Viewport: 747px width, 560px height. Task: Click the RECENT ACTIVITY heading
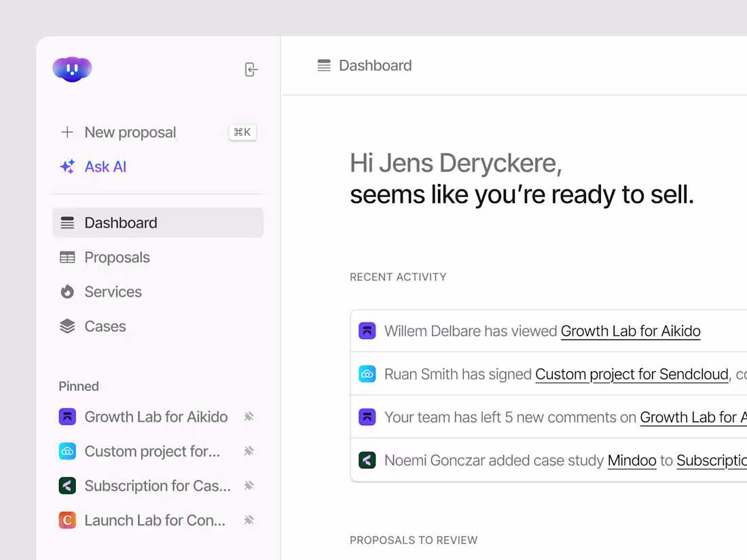click(x=398, y=277)
